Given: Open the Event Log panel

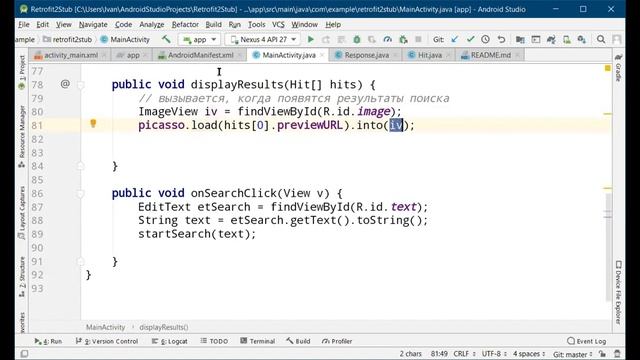Looking at the screenshot, I should (587, 341).
